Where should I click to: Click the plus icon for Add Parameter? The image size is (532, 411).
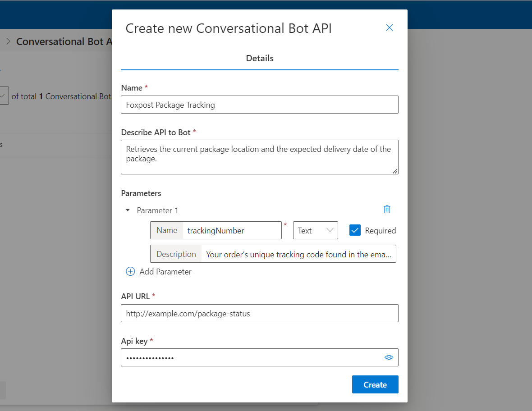click(x=130, y=271)
